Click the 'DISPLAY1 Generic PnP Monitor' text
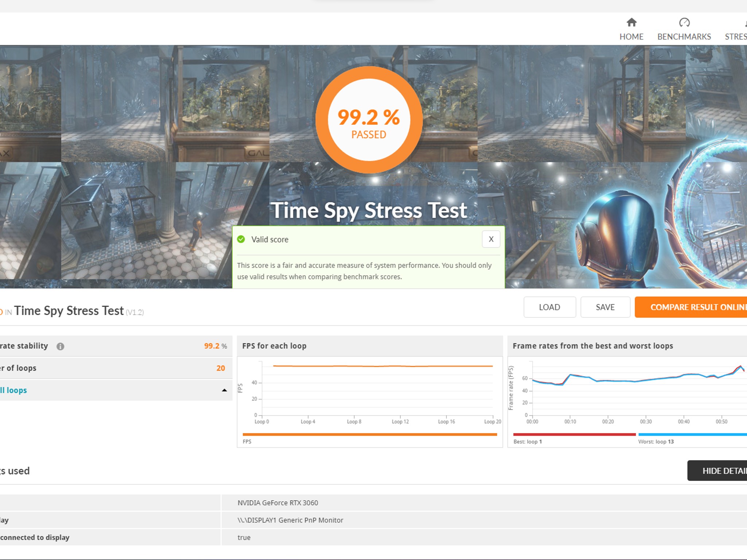 click(x=290, y=520)
